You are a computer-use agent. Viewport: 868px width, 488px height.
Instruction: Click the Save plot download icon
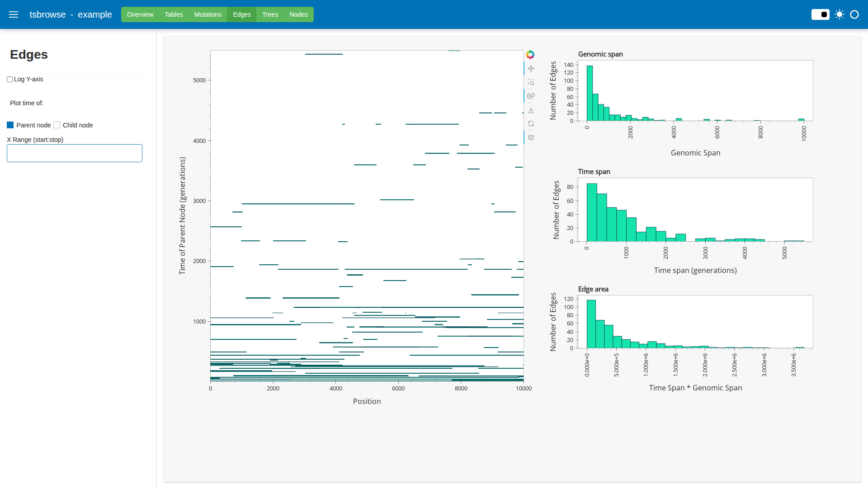[x=531, y=110]
